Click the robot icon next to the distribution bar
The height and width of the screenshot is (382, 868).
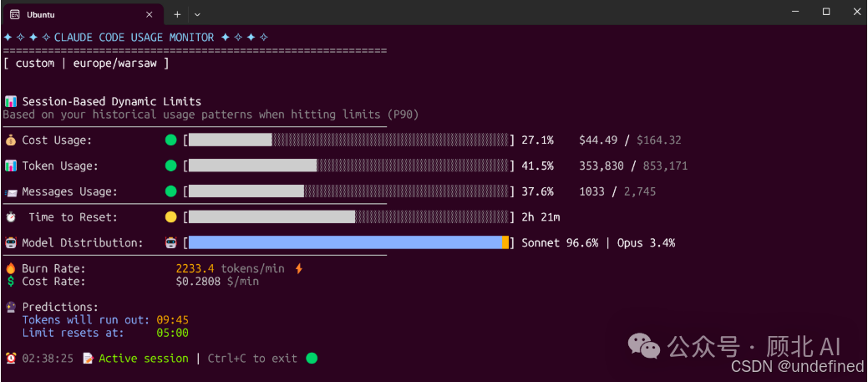click(x=170, y=242)
